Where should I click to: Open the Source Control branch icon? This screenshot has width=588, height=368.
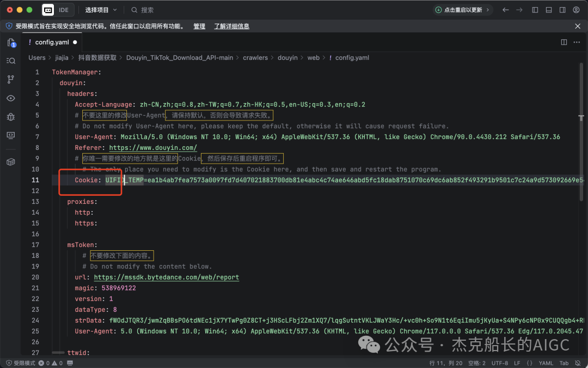(11, 79)
